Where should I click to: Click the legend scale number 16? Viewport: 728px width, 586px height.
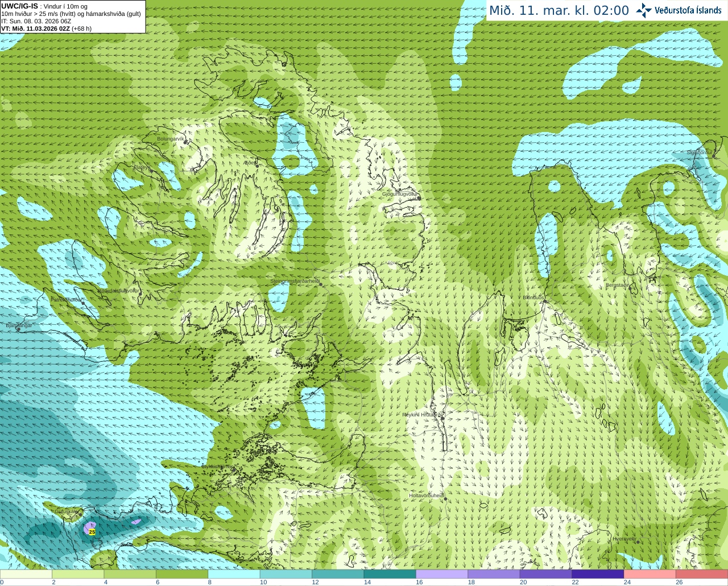(419, 582)
